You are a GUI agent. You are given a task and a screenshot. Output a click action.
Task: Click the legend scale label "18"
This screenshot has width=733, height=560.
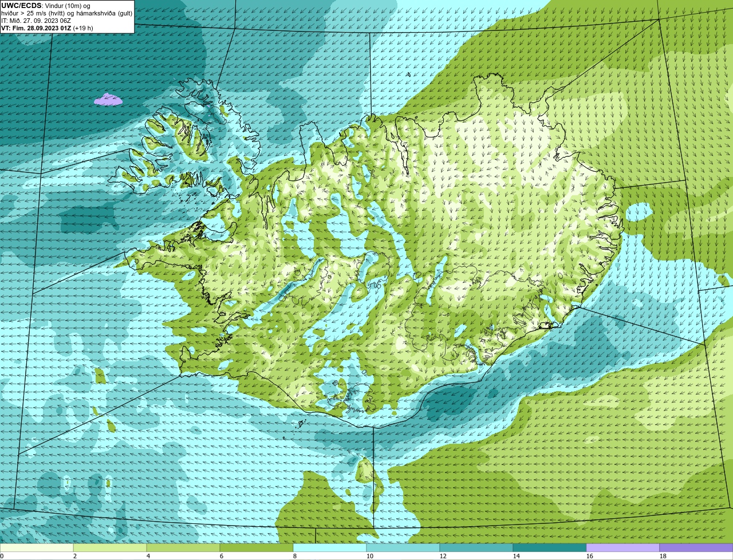click(x=663, y=556)
